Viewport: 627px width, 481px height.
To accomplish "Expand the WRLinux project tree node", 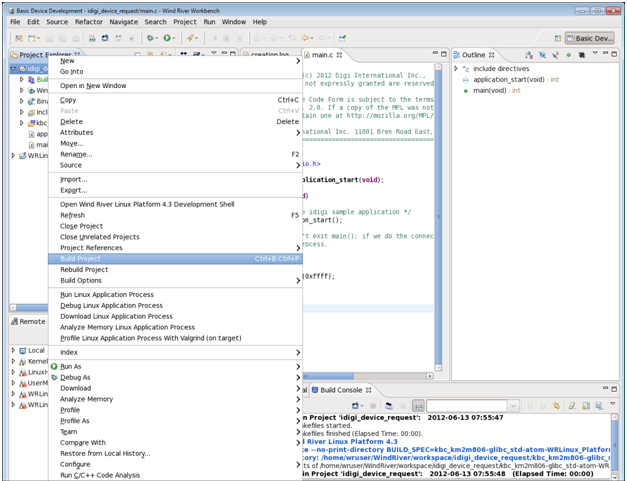I will [x=13, y=156].
